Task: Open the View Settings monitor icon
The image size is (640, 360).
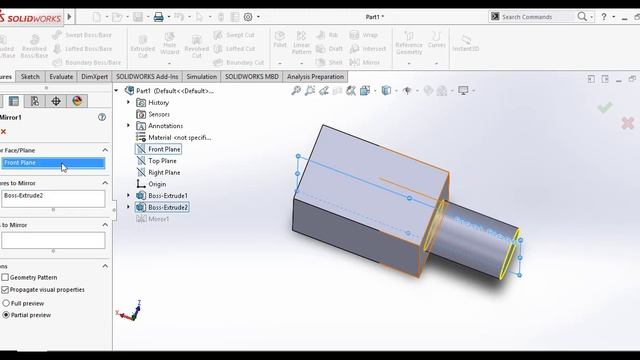Action: (463, 91)
